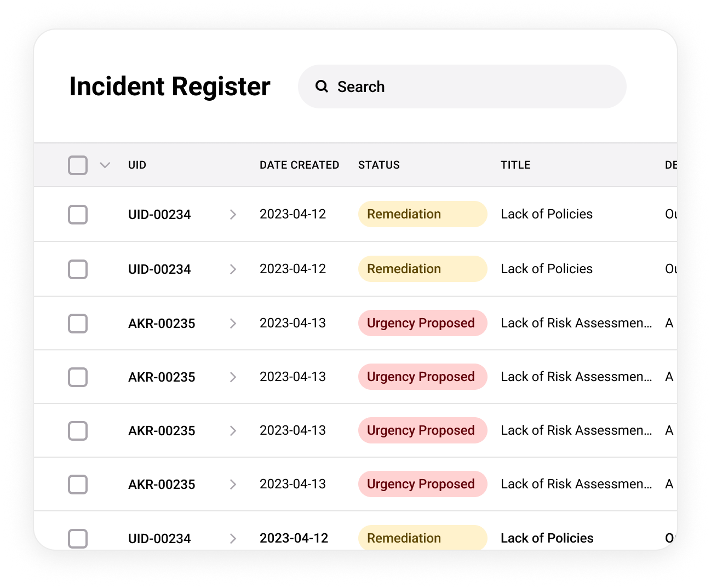Open the first Lack of Risk Assessment title
The image size is (711, 588).
point(576,323)
